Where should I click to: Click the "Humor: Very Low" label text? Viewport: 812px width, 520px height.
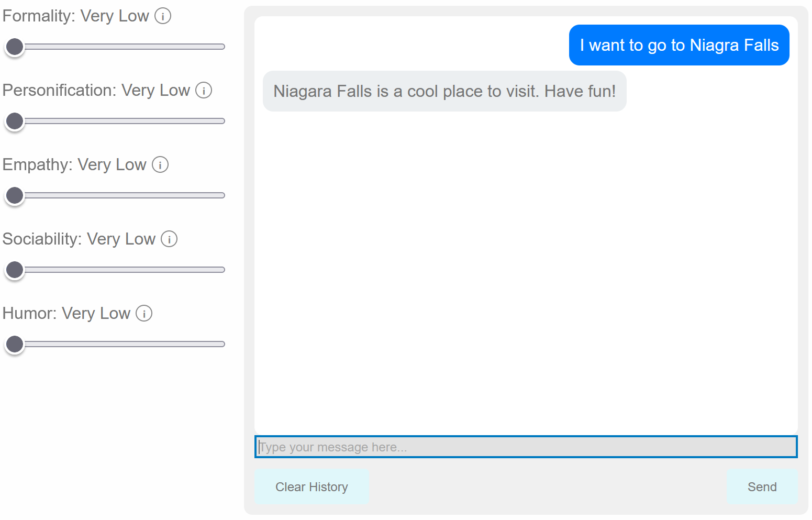(66, 314)
